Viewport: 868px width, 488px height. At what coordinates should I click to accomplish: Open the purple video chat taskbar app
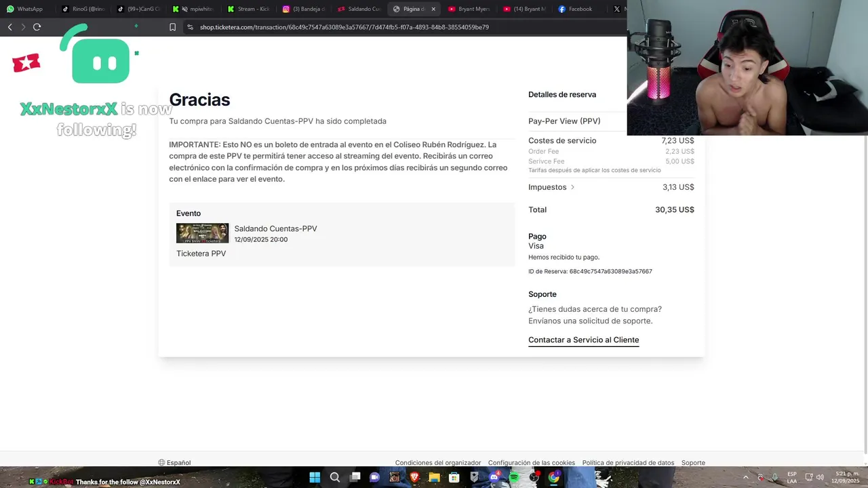(374, 477)
